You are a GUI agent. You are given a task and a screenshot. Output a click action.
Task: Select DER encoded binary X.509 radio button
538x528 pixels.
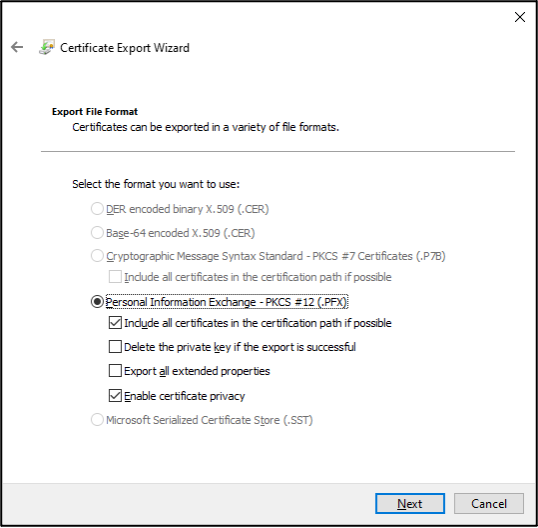coord(97,209)
